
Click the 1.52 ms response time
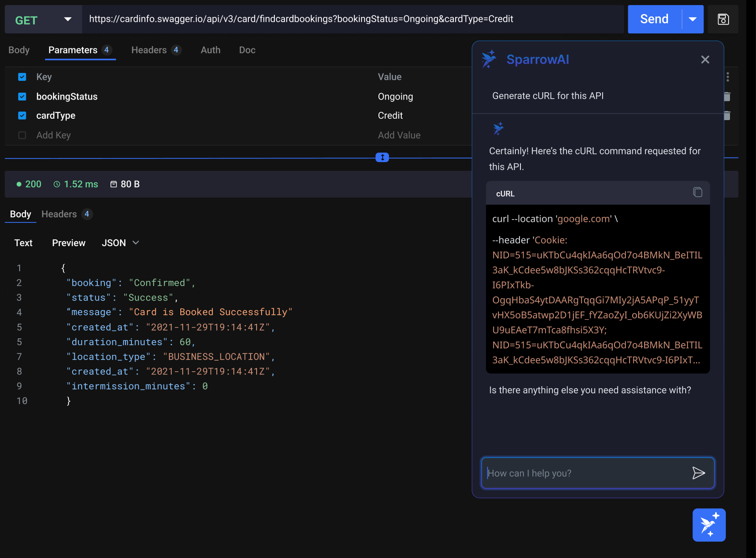[x=76, y=184]
